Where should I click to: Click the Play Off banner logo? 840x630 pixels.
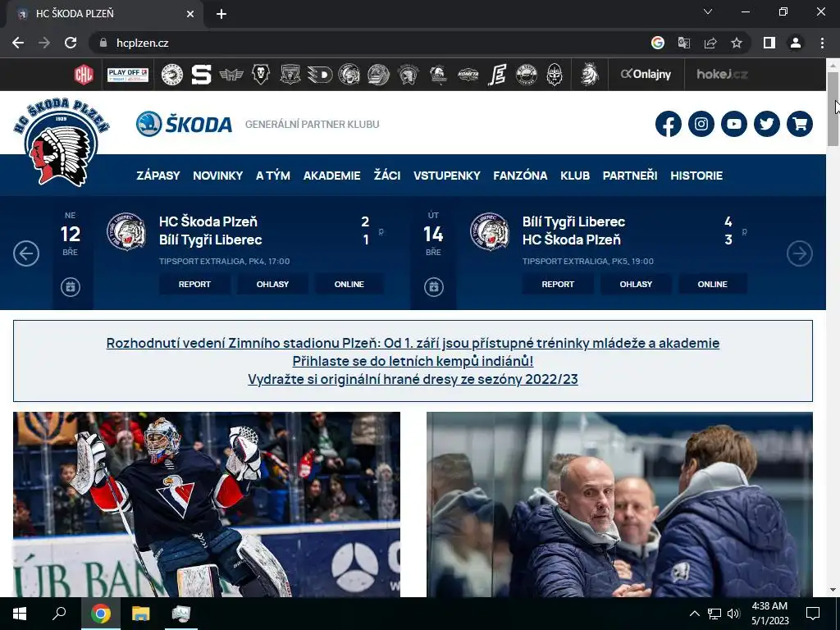(x=128, y=75)
